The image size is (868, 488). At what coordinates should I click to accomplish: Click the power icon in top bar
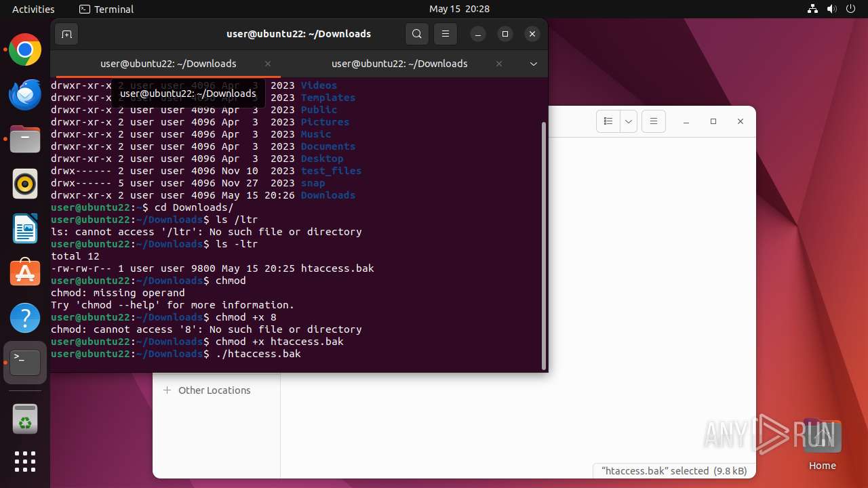pos(850,9)
